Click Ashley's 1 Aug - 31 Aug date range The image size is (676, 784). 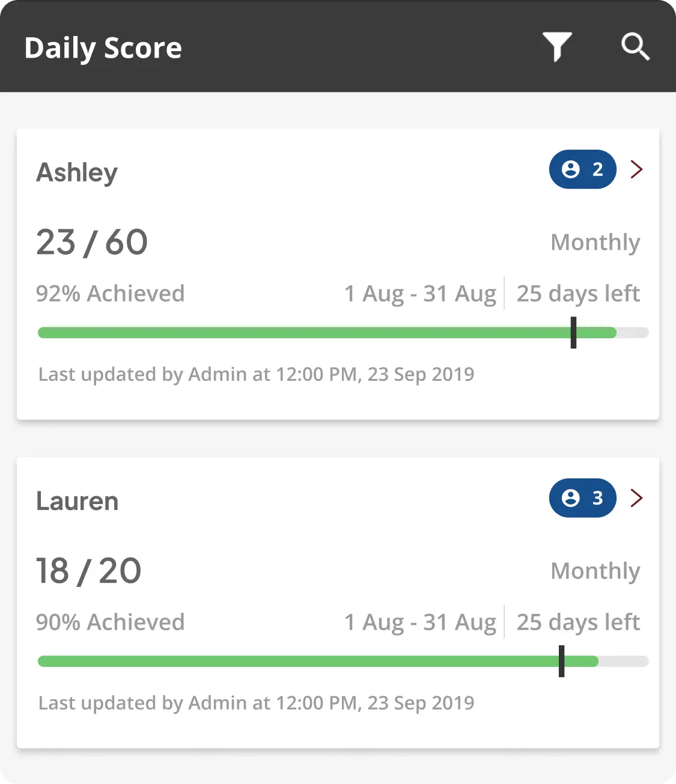tap(420, 294)
